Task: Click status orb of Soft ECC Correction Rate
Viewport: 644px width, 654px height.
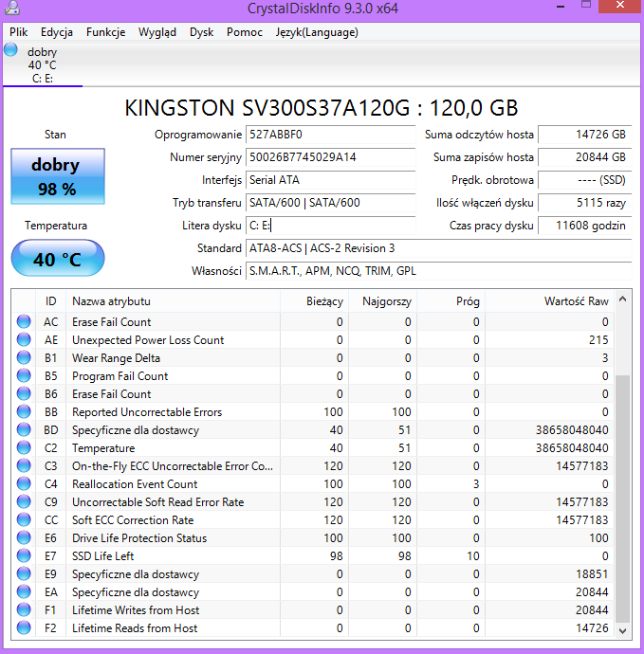Action: tap(24, 519)
